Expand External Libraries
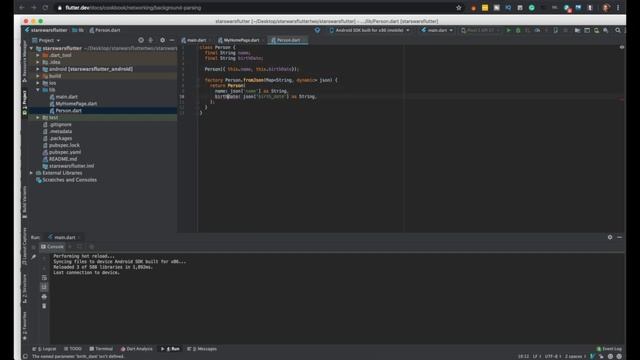Screen dimensions: 640x360 tap(31, 173)
